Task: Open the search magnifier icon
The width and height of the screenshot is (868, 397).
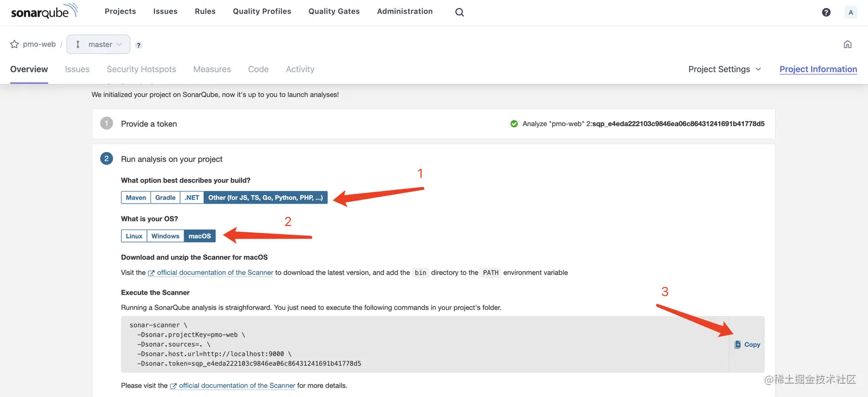Action: coord(459,12)
